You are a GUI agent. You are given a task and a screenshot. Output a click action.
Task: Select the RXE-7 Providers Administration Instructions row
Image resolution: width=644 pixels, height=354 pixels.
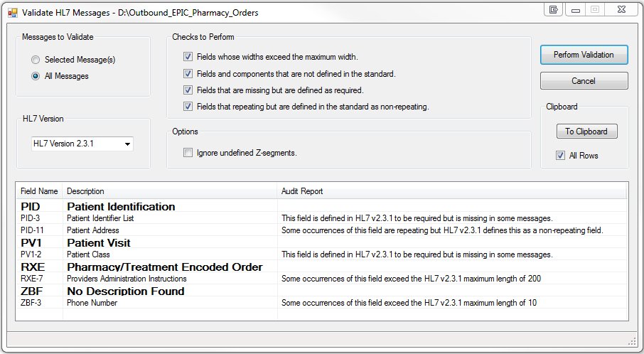pos(321,279)
